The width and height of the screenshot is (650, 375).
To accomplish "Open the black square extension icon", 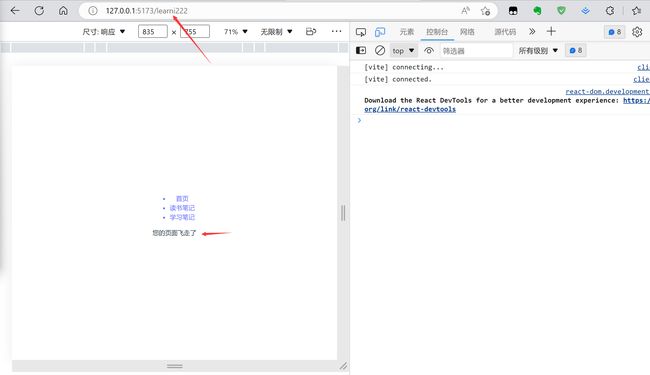I will 513,11.
